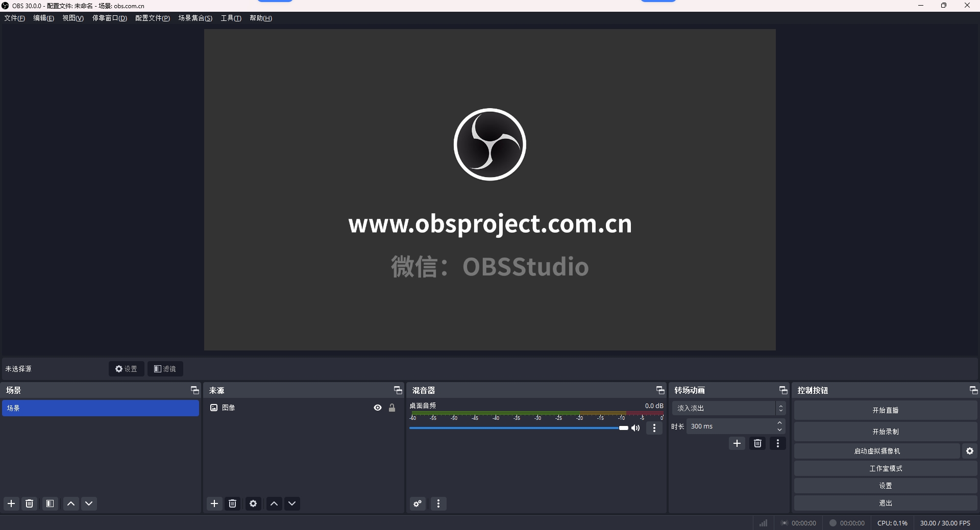Delete the 图像 source with the trash icon
This screenshot has width=980, height=530.
click(233, 503)
